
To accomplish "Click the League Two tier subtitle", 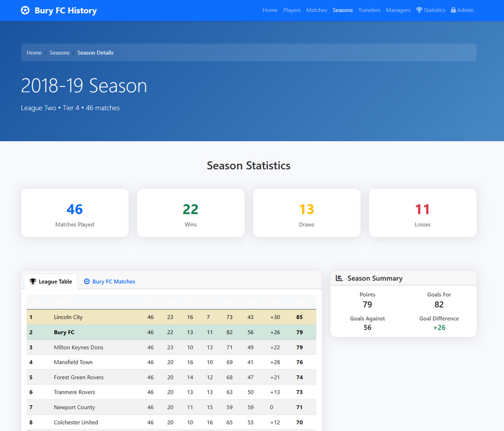I will point(70,108).
